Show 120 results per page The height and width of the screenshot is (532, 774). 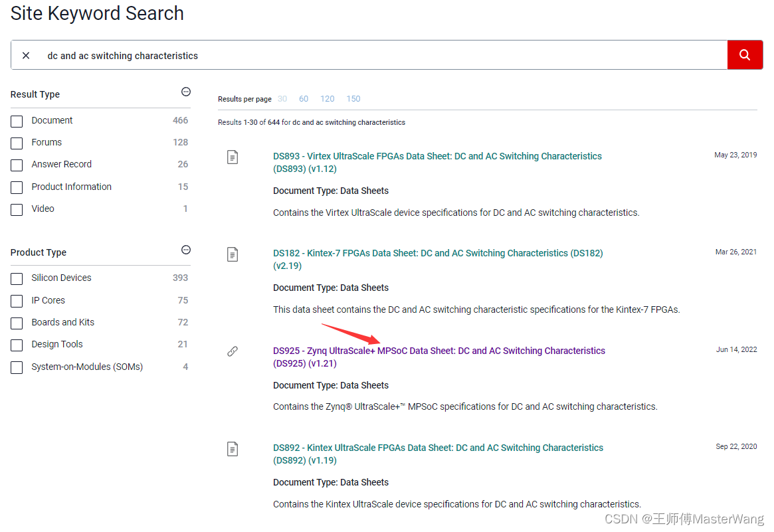coord(328,99)
